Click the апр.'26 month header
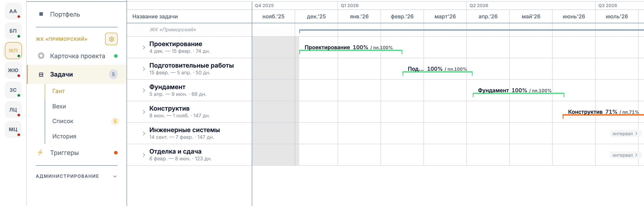The width and height of the screenshot is (644, 206). (488, 17)
